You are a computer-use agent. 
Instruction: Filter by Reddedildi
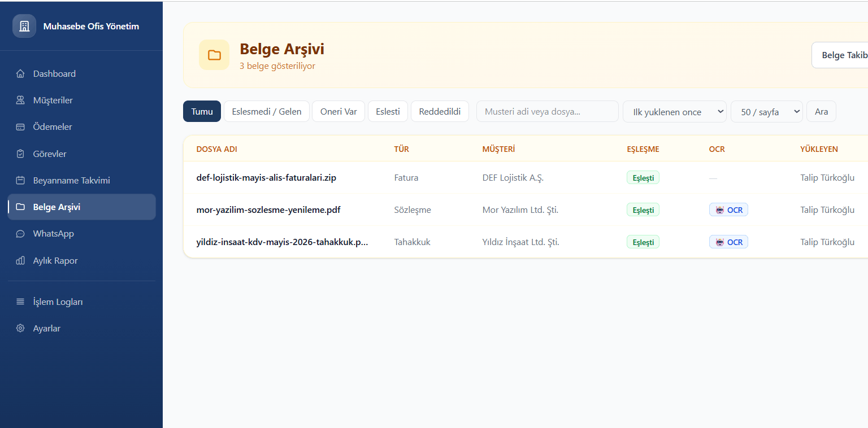tap(440, 111)
